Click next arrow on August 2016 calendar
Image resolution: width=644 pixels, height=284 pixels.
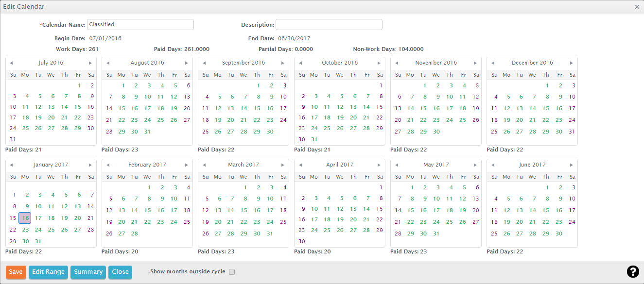click(186, 63)
